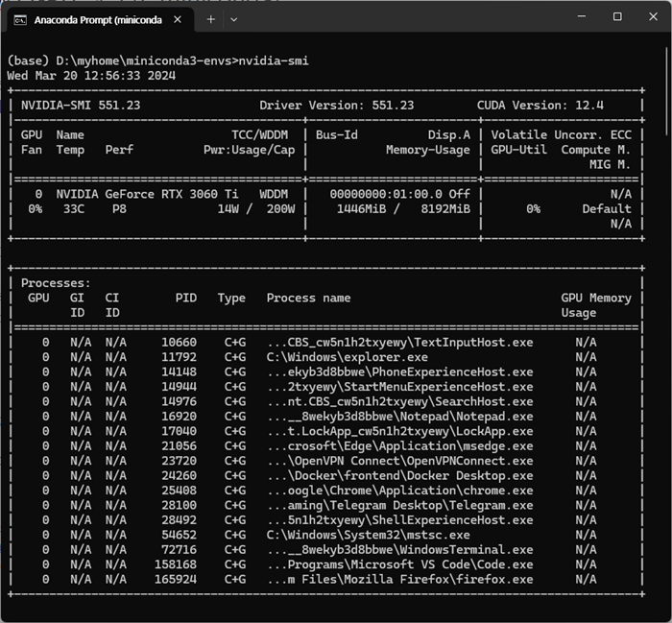Viewport: 672px width, 623px height.
Task: Click the P8 performance state
Action: click(x=119, y=209)
